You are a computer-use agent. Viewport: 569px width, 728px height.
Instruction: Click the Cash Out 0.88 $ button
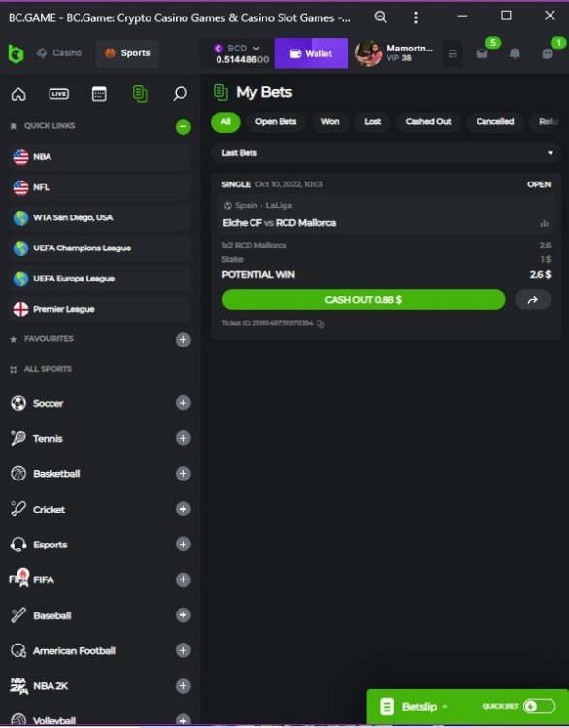(363, 300)
